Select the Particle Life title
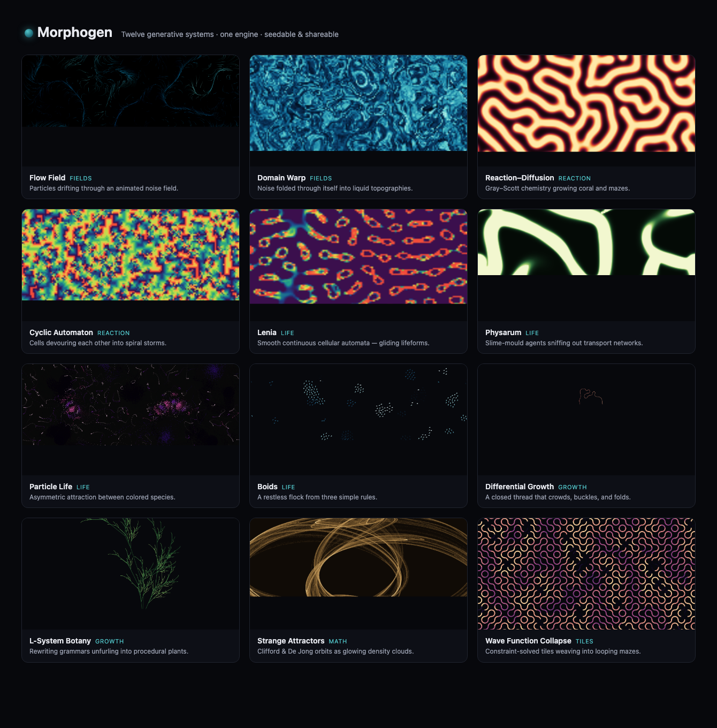 [x=51, y=487]
